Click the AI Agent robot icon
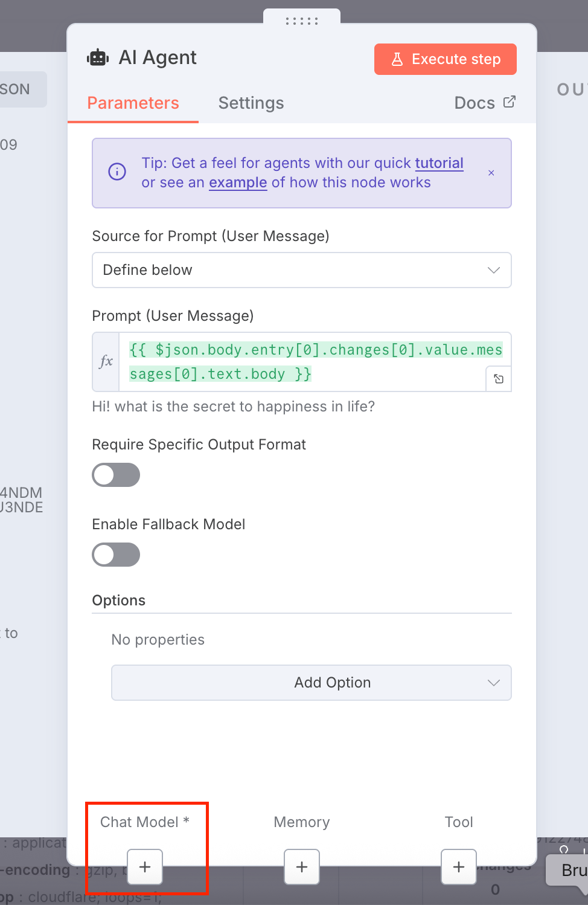This screenshot has height=905, width=588. coord(98,58)
